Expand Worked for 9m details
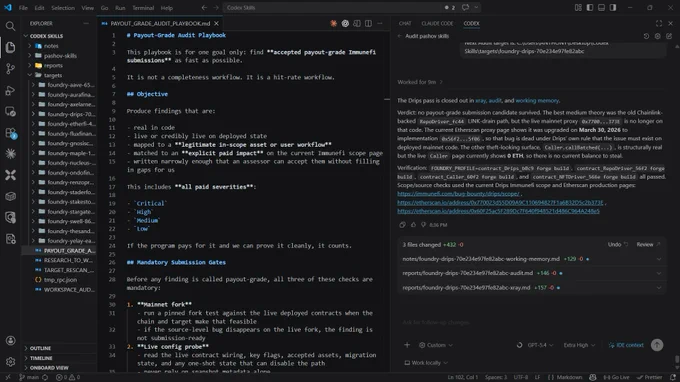This screenshot has width=680, height=382. 420,82
